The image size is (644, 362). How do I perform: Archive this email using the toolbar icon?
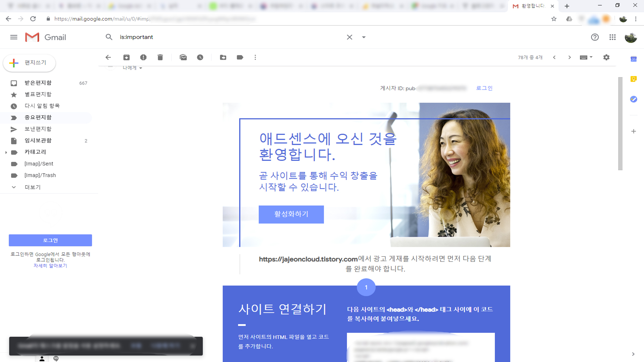pos(126,57)
